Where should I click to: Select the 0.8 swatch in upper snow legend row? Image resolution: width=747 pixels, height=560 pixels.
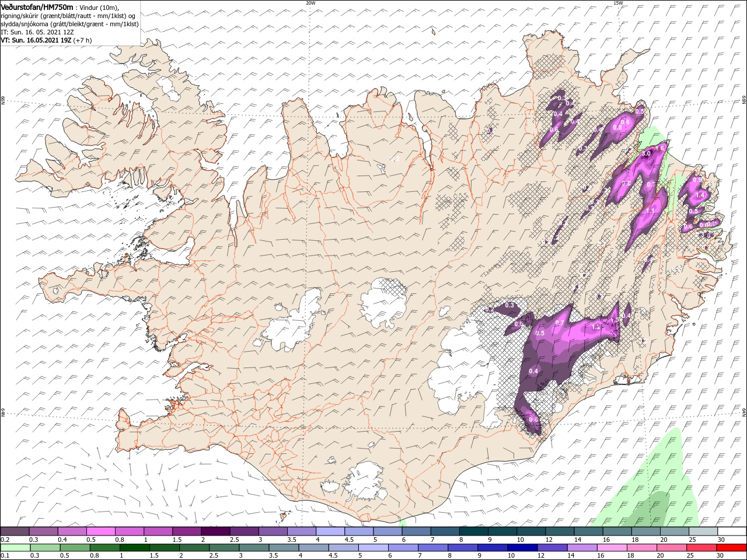[130, 531]
